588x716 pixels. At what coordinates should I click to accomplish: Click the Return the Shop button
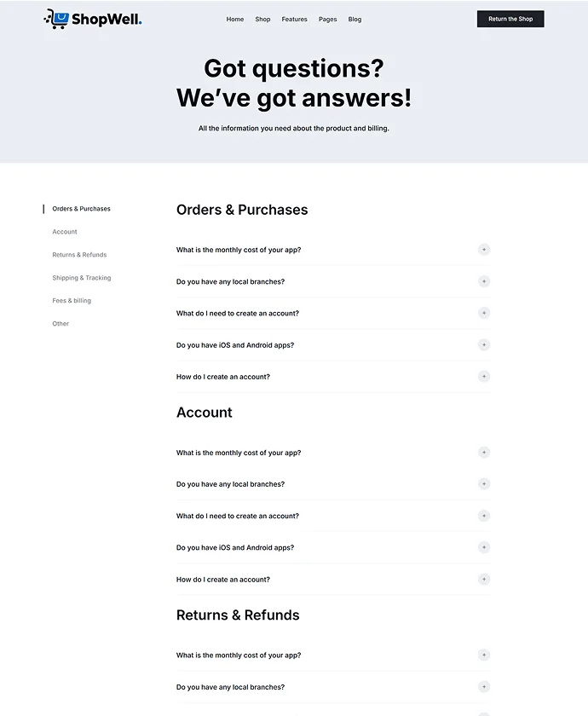pyautogui.click(x=510, y=19)
